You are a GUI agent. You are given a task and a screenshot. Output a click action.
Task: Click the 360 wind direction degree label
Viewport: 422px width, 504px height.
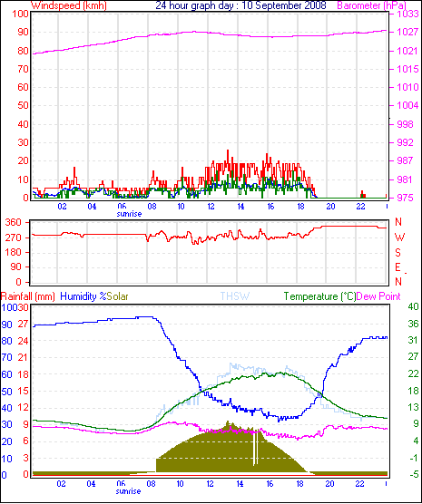(x=14, y=222)
